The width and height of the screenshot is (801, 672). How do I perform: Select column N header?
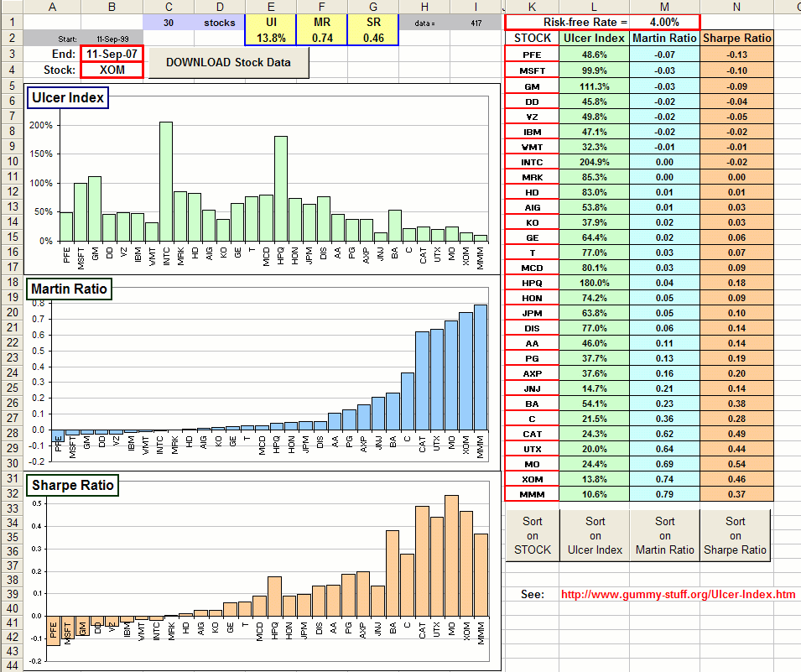coord(736,7)
